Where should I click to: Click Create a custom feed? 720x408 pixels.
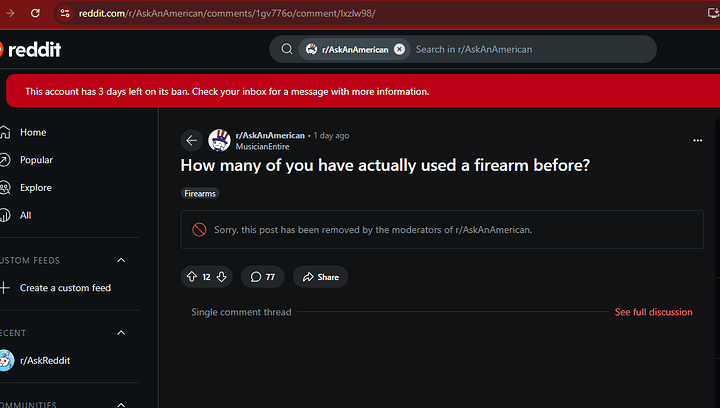click(65, 288)
